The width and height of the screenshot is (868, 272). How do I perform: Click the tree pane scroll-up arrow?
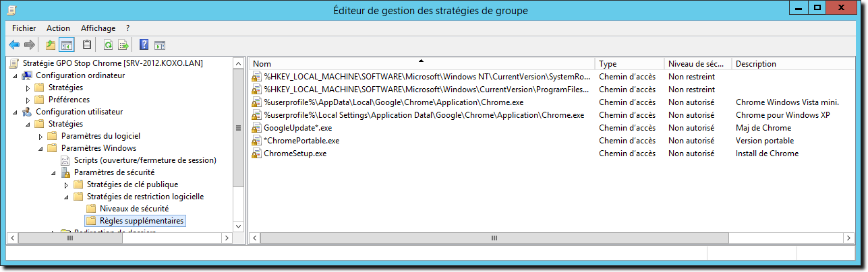pos(237,63)
